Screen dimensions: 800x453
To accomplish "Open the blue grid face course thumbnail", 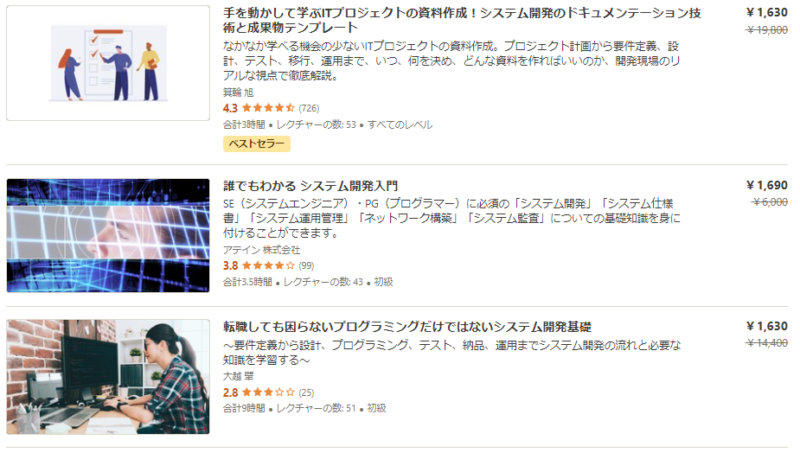I will 108,235.
